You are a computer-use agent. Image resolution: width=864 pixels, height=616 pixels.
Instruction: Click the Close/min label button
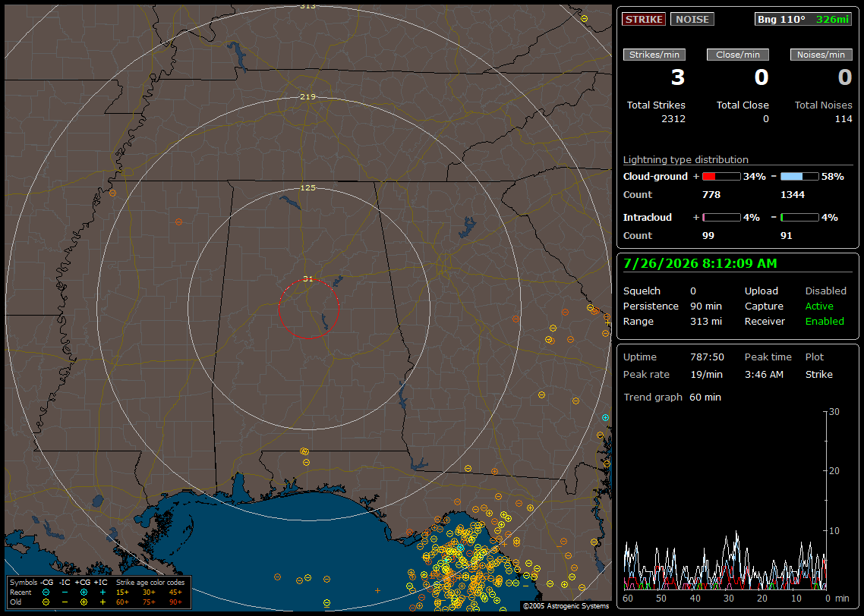[x=738, y=55]
